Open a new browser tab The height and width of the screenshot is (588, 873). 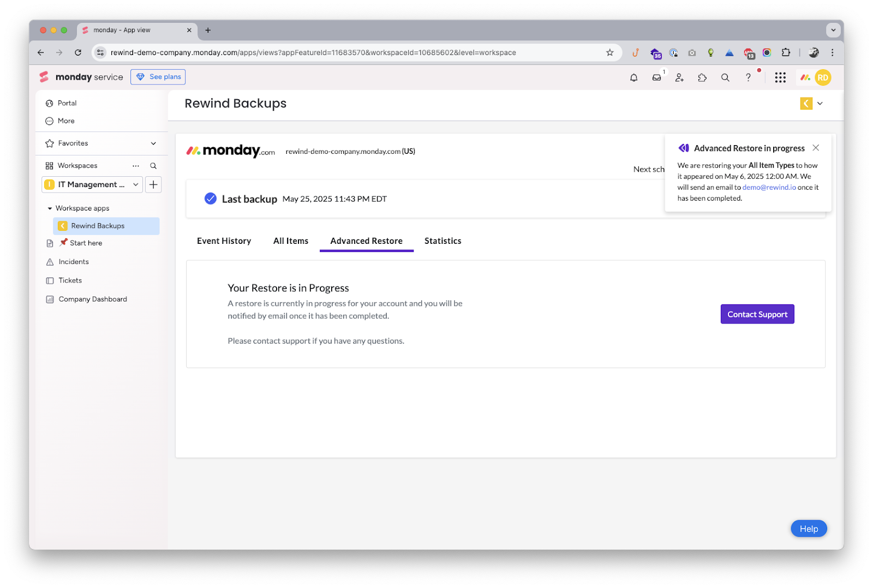pos(208,30)
